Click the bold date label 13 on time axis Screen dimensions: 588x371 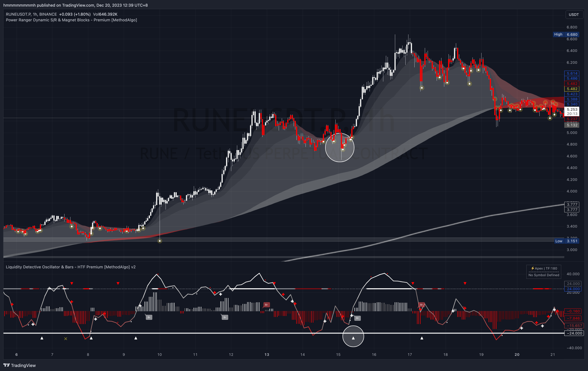(267, 354)
